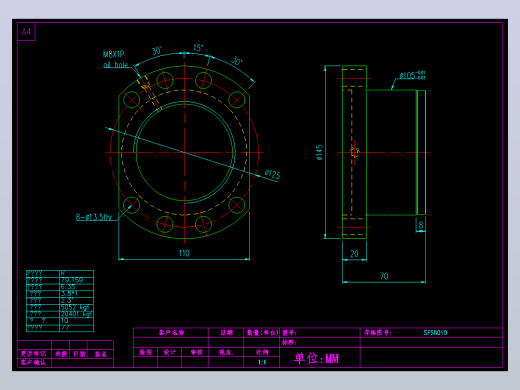Select the ø145 flange diameter dimension
The height and width of the screenshot is (390, 520).
[319, 152]
